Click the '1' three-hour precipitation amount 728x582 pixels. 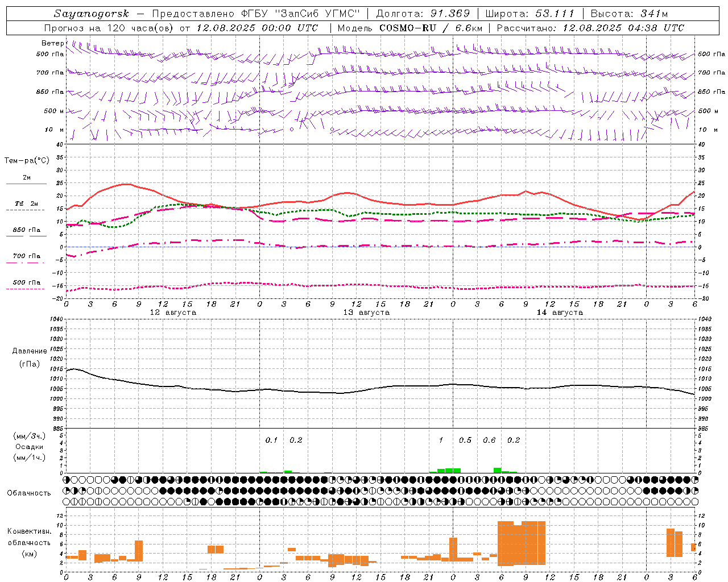coord(441,440)
